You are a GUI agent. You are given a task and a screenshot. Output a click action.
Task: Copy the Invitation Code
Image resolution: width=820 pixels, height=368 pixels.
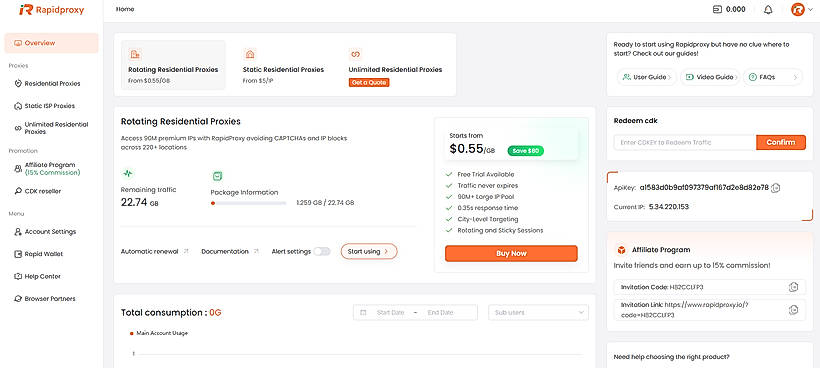click(x=793, y=287)
